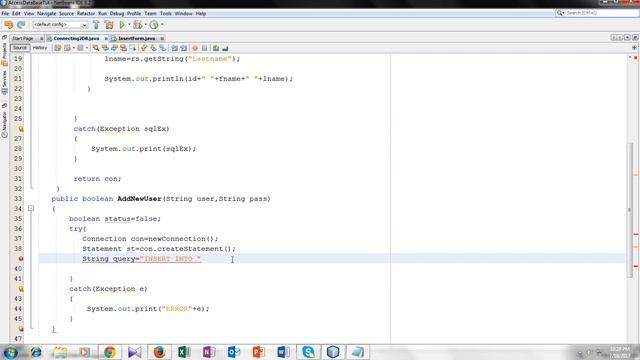The height and width of the screenshot is (360, 640).
Task: Click the Find Next Occurrence icon
Action: [x=114, y=48]
